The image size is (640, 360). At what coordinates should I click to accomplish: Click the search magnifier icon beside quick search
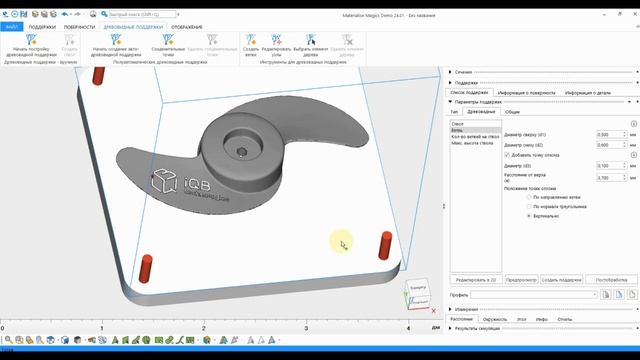[x=104, y=14]
